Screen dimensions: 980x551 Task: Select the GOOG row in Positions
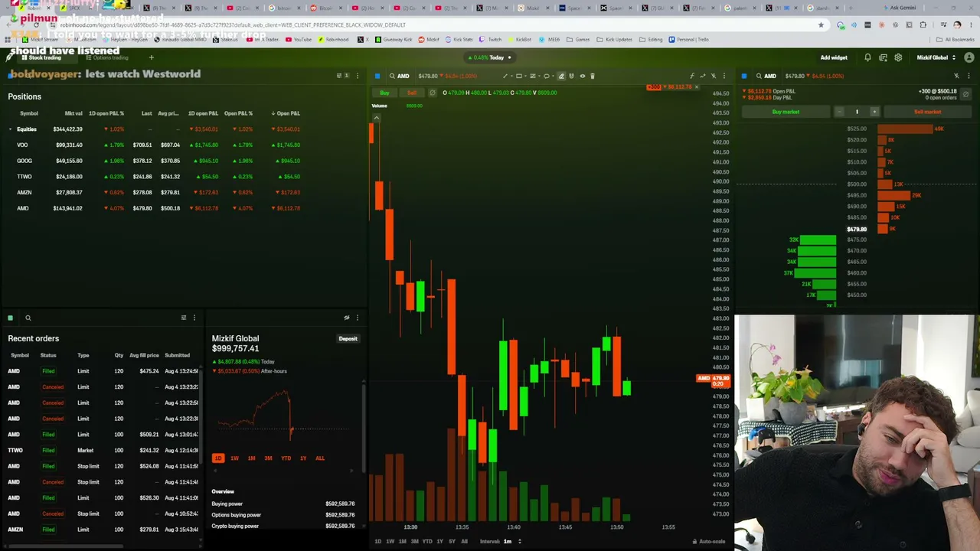pos(158,161)
